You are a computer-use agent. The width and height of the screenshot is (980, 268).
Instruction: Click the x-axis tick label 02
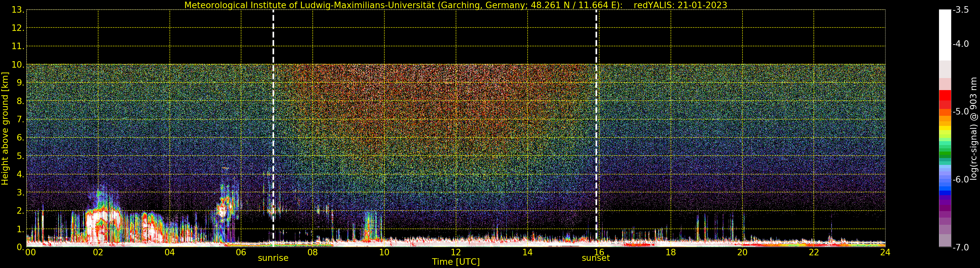(x=98, y=252)
